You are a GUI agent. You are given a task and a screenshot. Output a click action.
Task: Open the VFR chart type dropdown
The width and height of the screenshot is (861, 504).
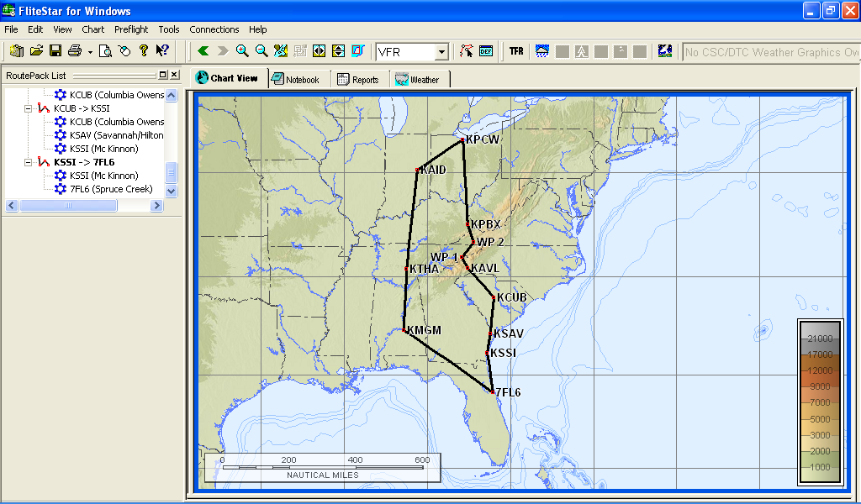click(x=441, y=52)
